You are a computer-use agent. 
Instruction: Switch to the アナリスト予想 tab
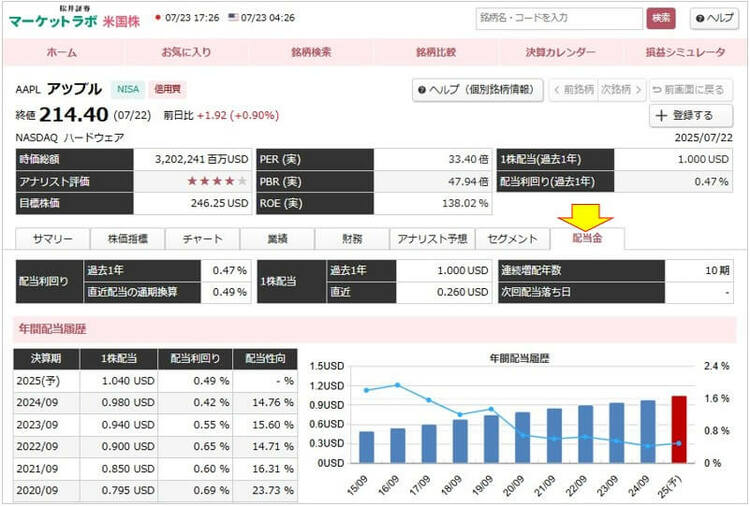pyautogui.click(x=432, y=239)
